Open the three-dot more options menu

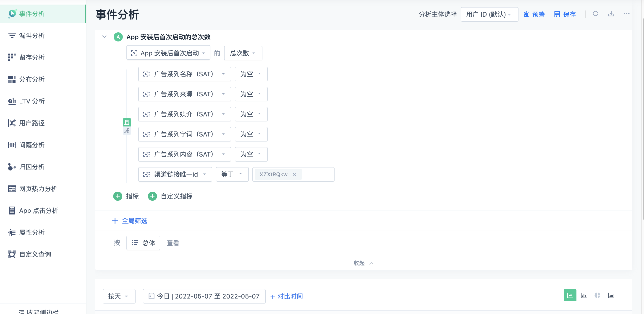[x=626, y=14]
